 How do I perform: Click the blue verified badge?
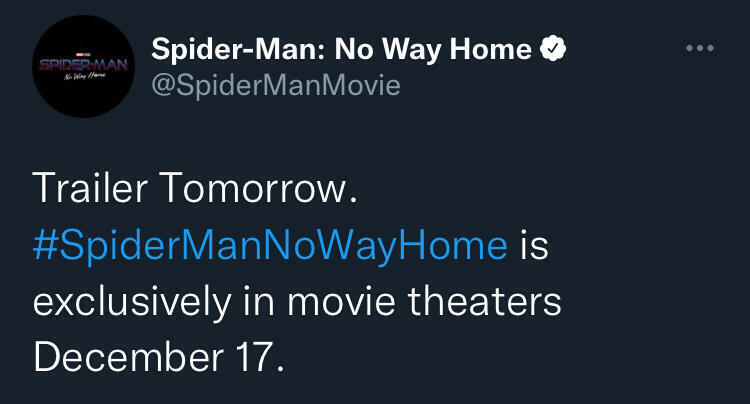(x=552, y=48)
